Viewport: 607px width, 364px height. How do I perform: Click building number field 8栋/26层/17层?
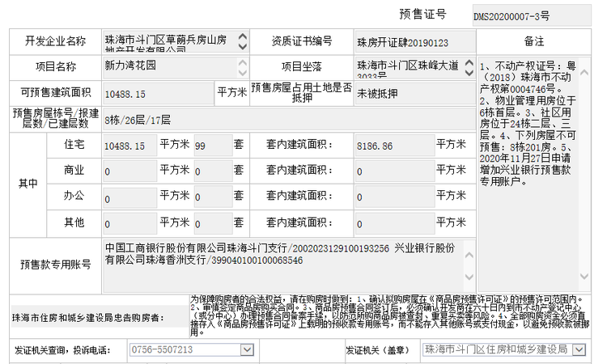pyautogui.click(x=289, y=120)
